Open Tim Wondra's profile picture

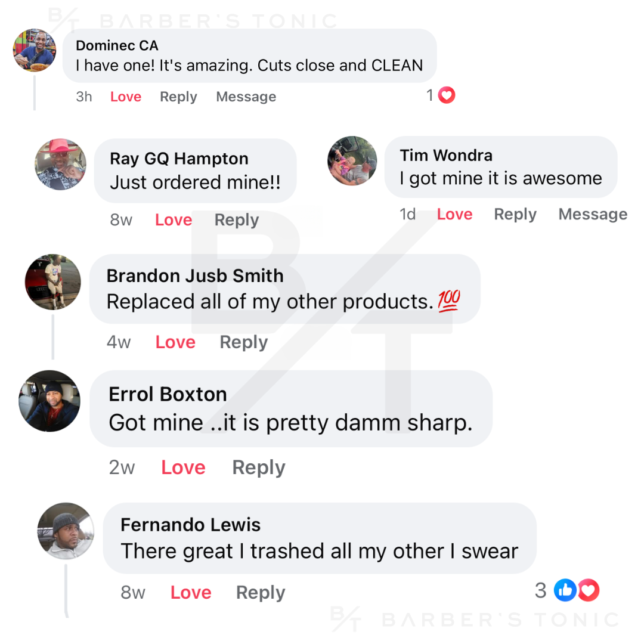coord(352,161)
